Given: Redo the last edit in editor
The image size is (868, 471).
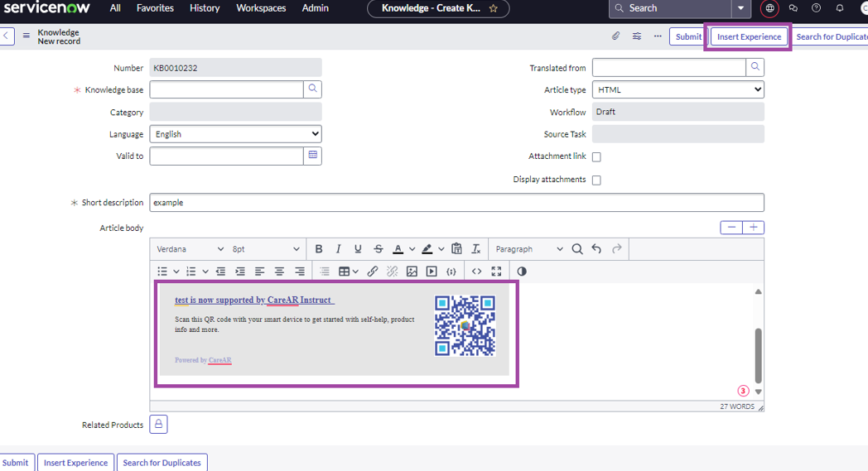Looking at the screenshot, I should (x=617, y=249).
